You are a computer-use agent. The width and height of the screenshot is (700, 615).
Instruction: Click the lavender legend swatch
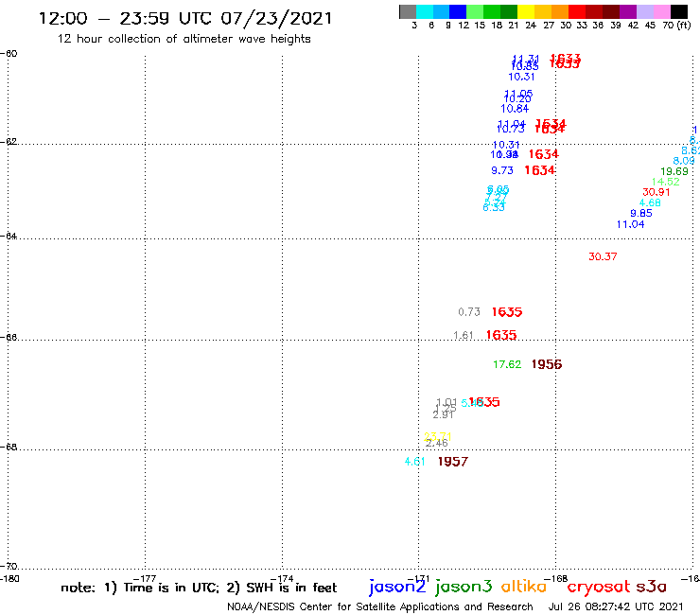click(x=644, y=11)
